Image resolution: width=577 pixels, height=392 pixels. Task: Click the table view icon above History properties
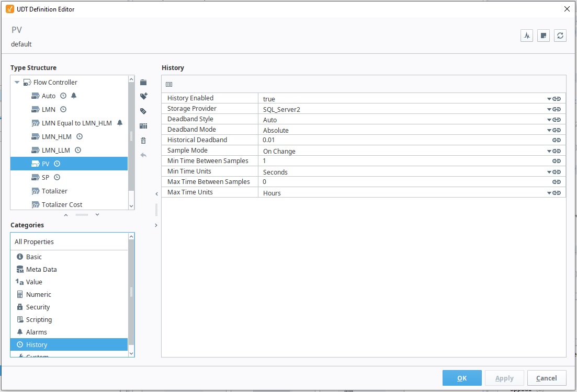tap(169, 84)
